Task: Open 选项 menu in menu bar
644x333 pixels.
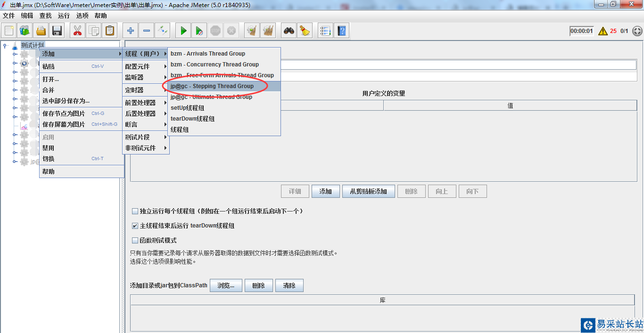Action: click(x=82, y=16)
